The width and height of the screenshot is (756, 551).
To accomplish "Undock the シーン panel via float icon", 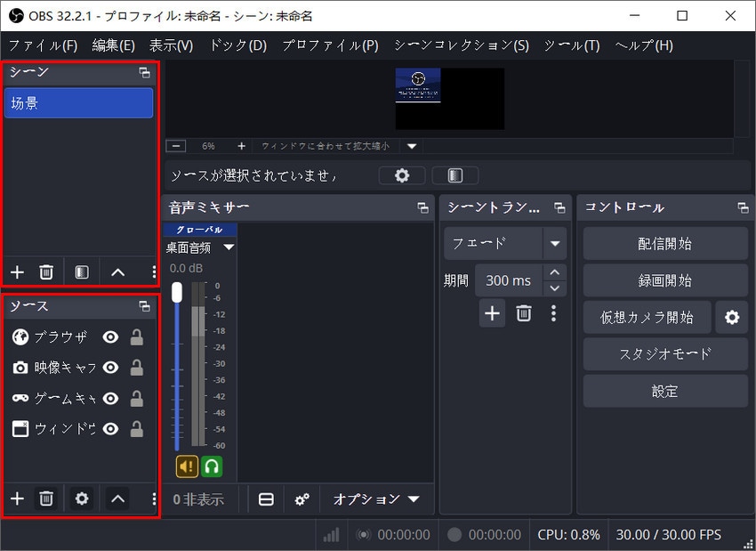I will 144,72.
